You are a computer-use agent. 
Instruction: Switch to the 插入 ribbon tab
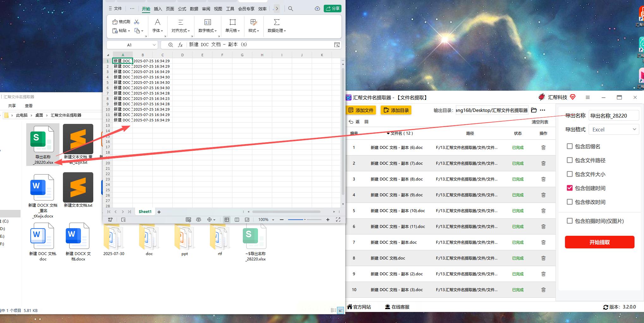click(x=158, y=9)
